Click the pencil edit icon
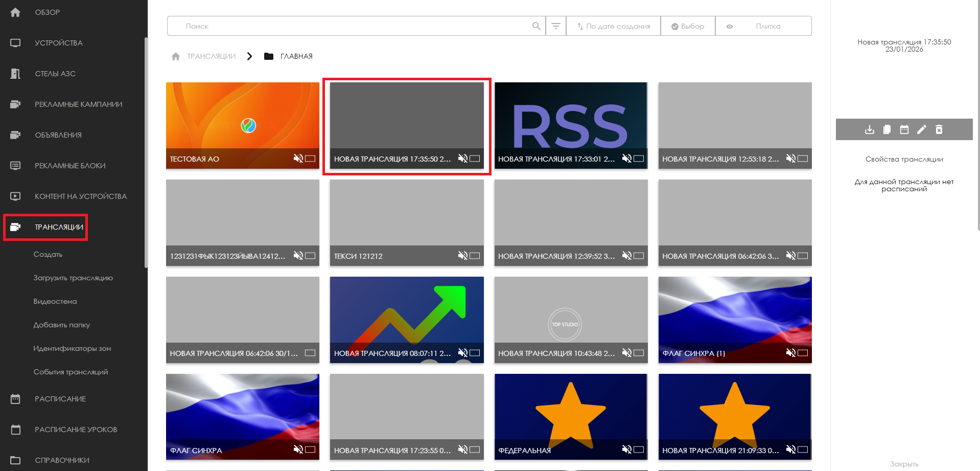 921,129
